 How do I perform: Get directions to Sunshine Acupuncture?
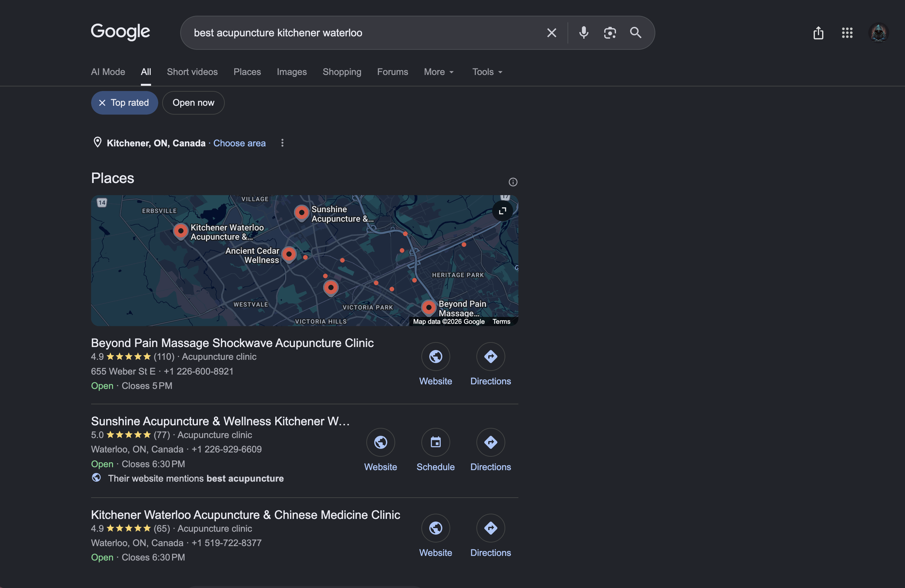491,442
